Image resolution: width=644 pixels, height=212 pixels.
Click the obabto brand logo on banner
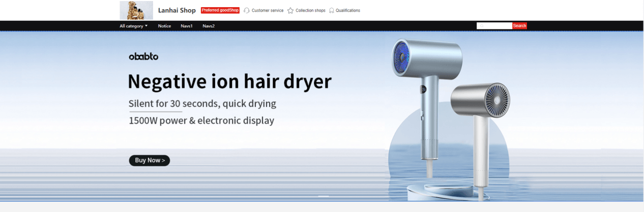click(143, 56)
